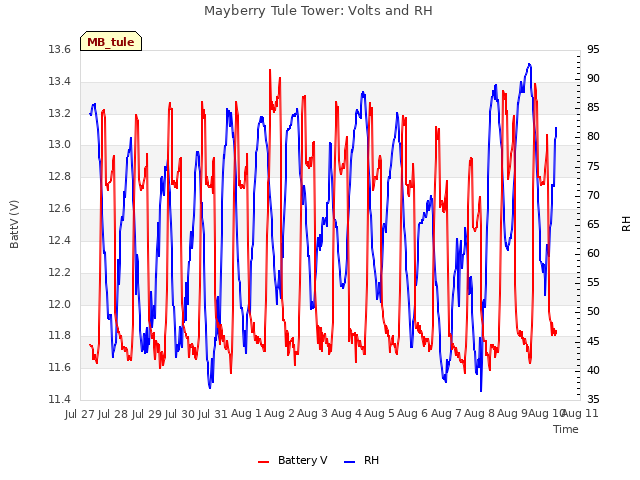640x480 pixels.
Task: Click the Aug 2 date tick label
Action: pyautogui.click(x=280, y=413)
